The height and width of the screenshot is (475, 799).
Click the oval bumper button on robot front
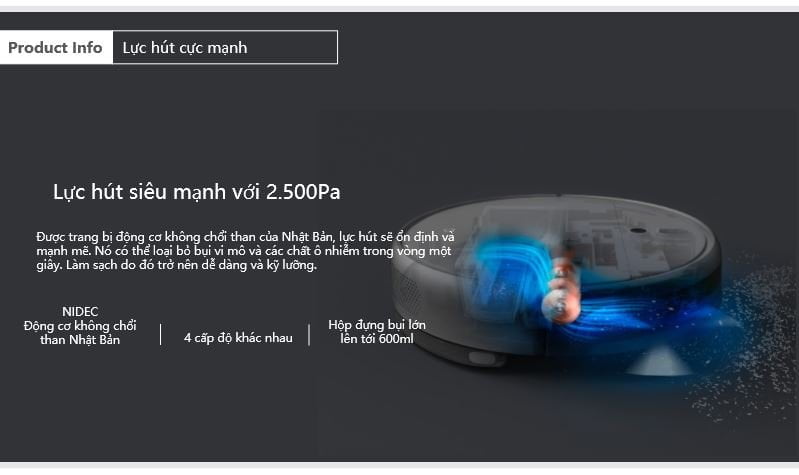click(x=482, y=358)
